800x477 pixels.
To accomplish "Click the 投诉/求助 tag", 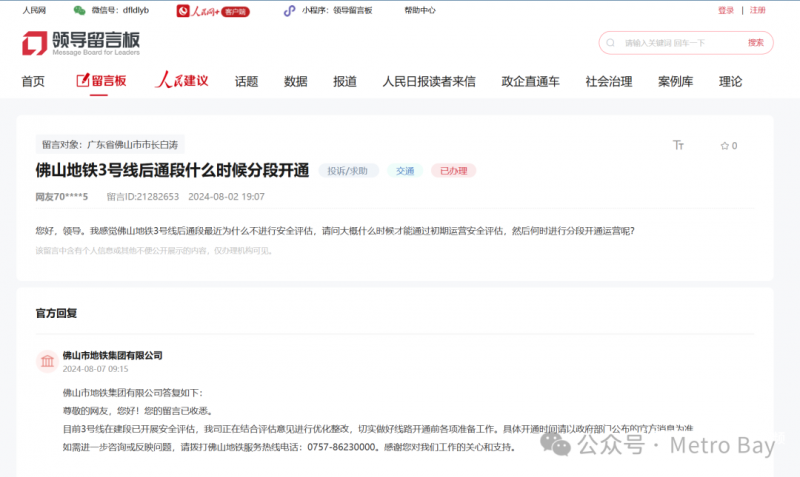I will (x=348, y=171).
